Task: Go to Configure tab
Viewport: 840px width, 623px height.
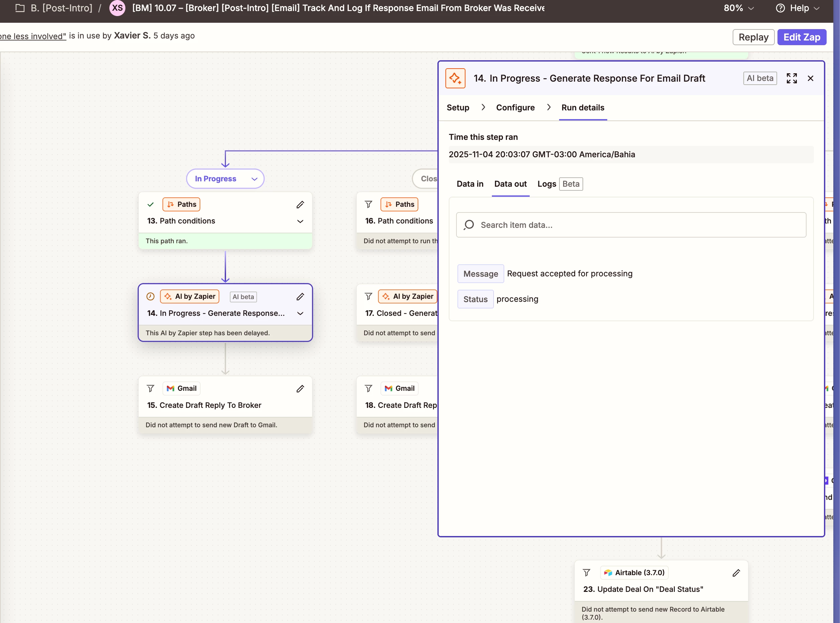Action: [515, 107]
